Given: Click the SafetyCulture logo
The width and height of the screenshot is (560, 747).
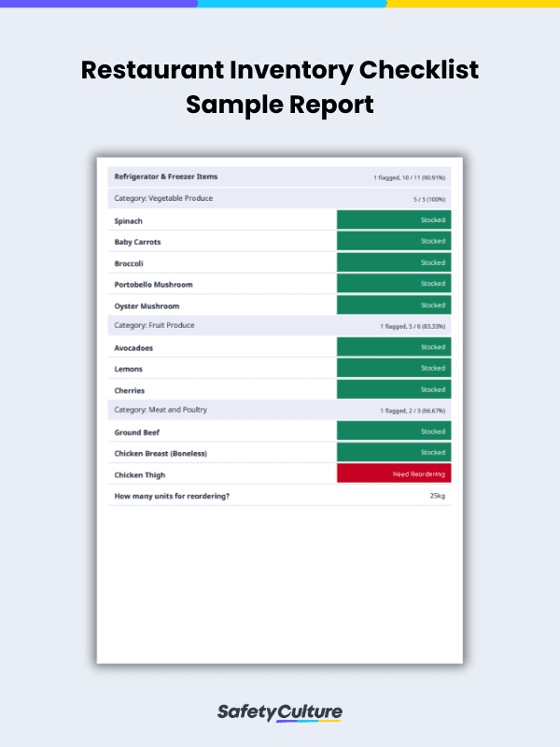Looking at the screenshot, I should coord(280,712).
